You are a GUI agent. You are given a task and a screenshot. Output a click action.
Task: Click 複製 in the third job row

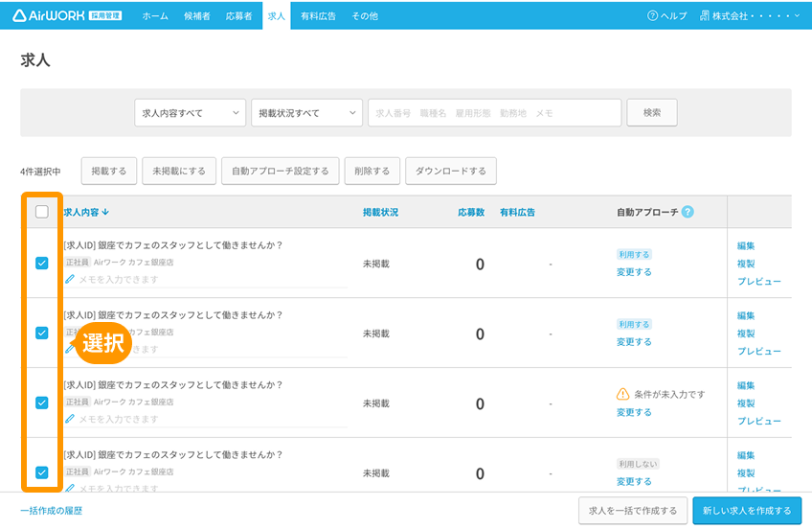point(746,403)
